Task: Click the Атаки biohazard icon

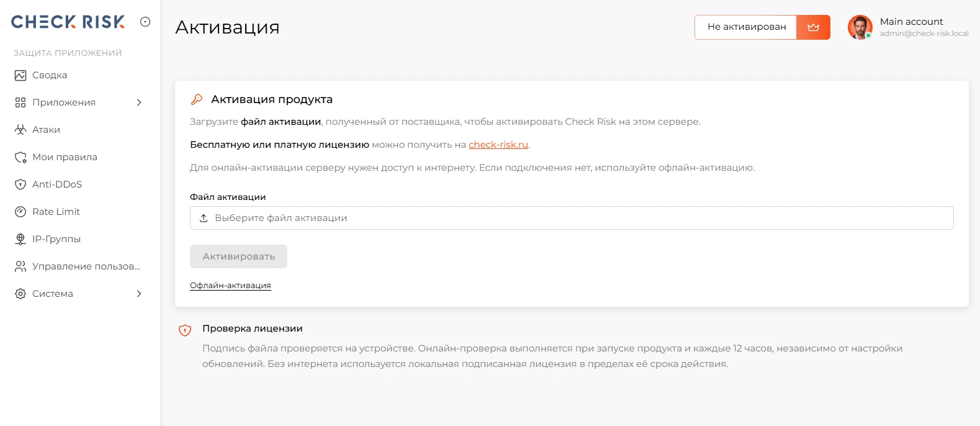Action: tap(20, 130)
